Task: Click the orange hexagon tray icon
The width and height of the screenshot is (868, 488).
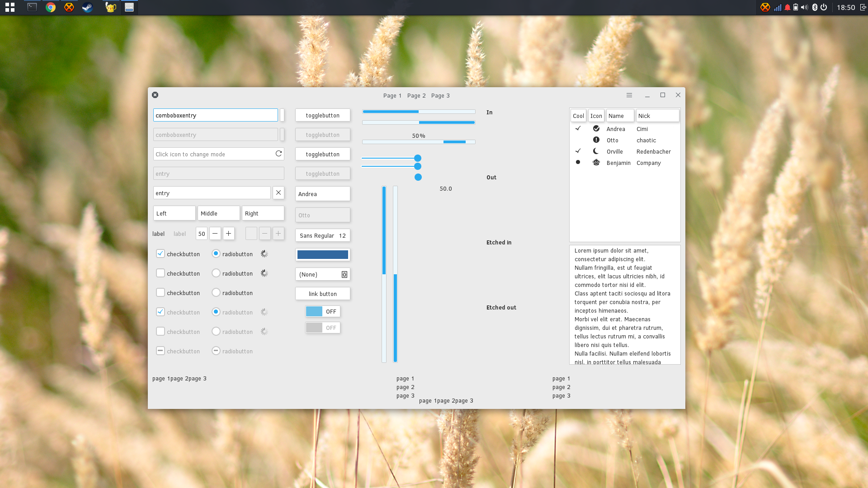Action: click(765, 7)
